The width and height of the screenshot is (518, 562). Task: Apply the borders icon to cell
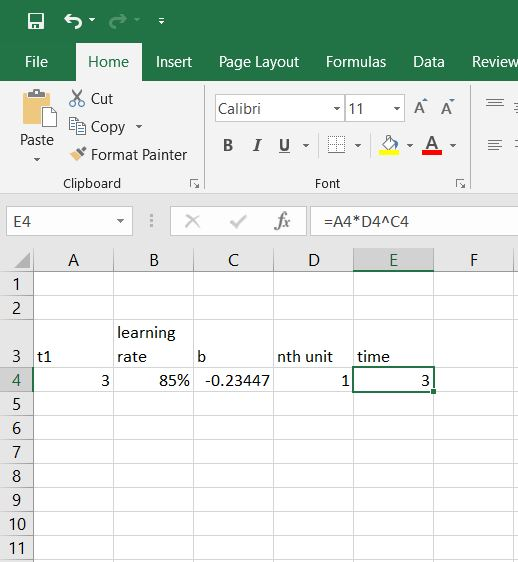pos(336,145)
